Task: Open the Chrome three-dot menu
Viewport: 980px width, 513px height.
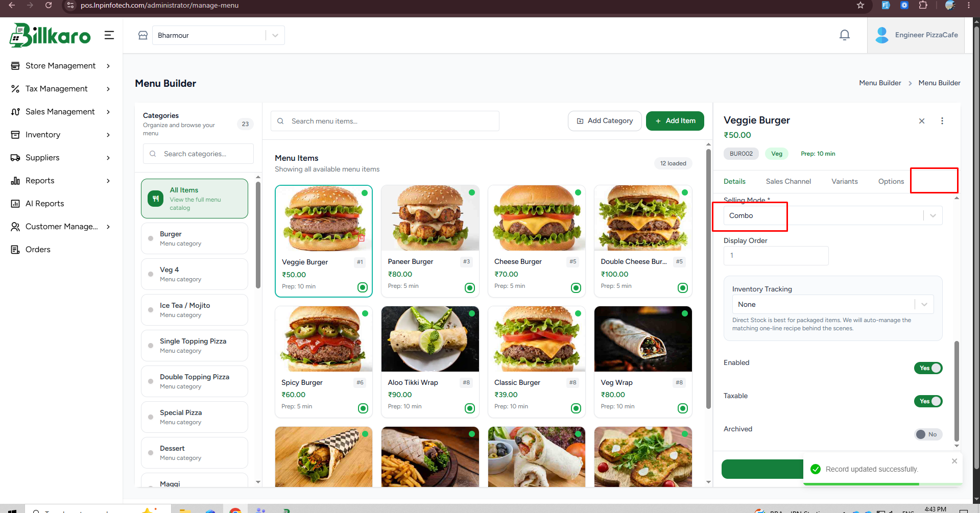Action: click(969, 5)
